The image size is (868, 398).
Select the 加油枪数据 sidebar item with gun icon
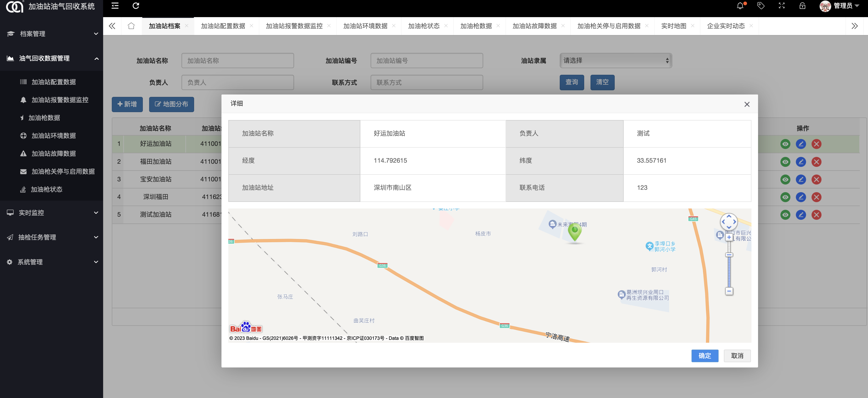(44, 118)
